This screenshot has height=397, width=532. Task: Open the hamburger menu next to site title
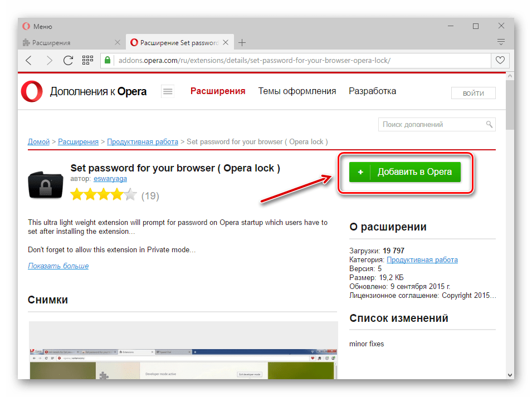168,91
